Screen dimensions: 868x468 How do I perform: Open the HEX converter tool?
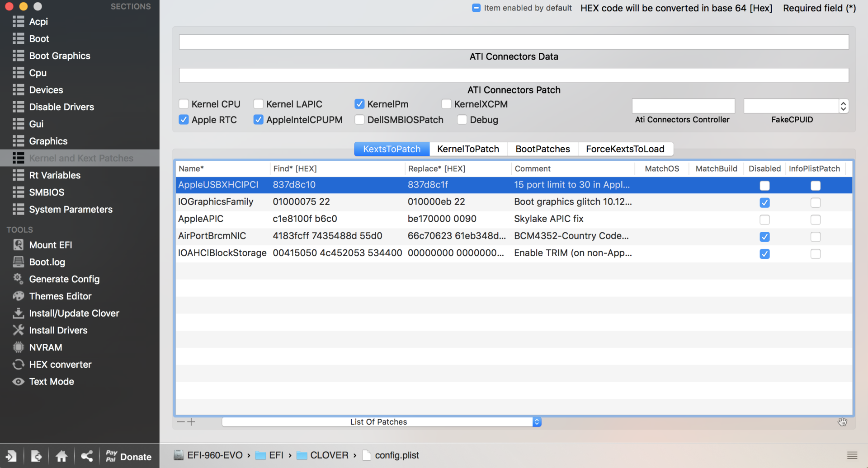[x=60, y=365]
